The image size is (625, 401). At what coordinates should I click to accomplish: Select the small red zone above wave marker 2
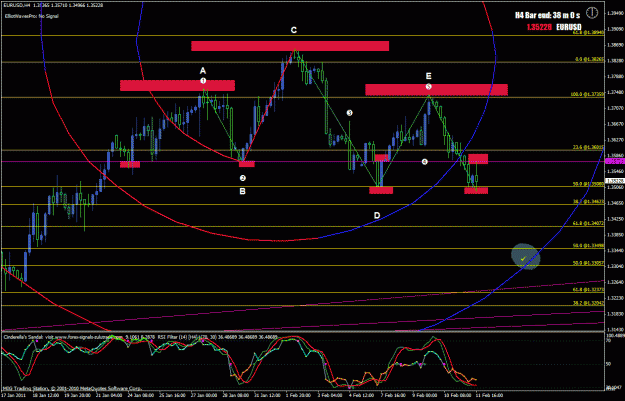[x=247, y=164]
